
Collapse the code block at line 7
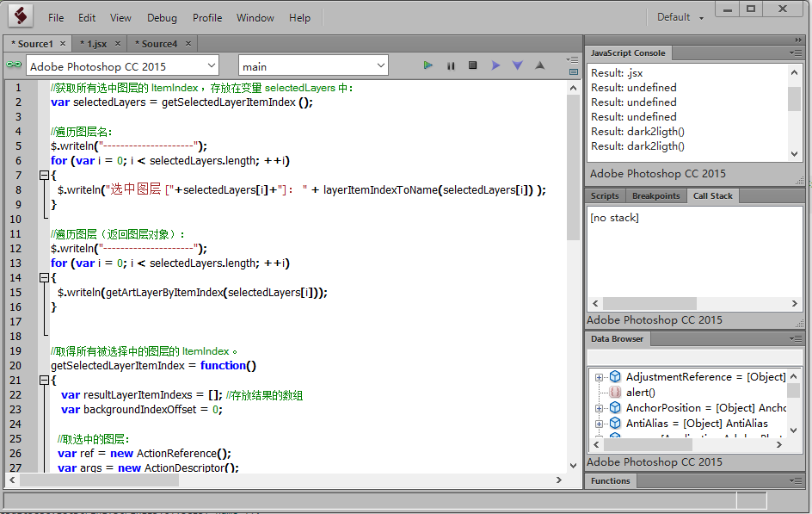pyautogui.click(x=44, y=175)
